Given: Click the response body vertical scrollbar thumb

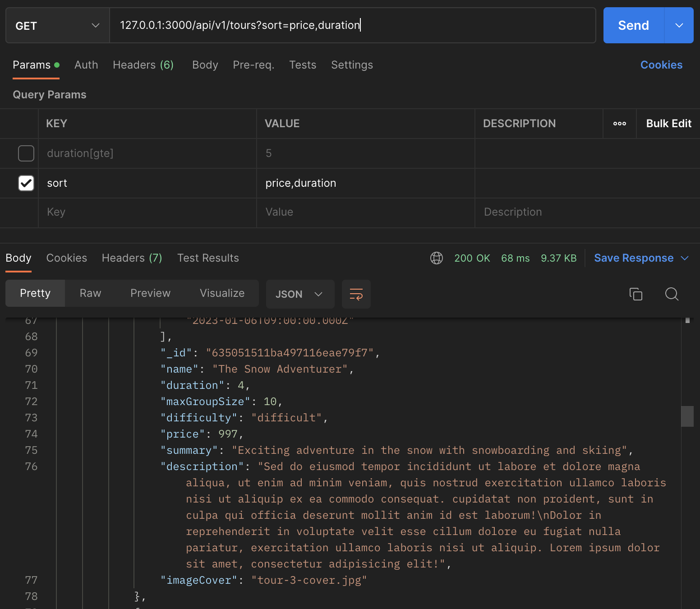Looking at the screenshot, I should coord(687,416).
